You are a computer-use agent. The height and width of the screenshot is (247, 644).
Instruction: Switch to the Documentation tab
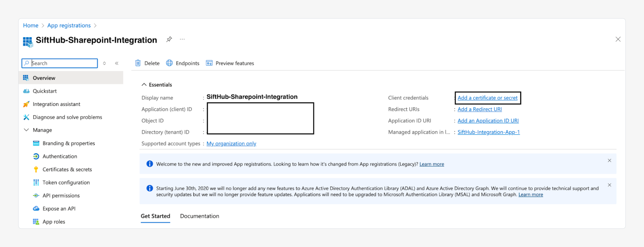tap(199, 216)
